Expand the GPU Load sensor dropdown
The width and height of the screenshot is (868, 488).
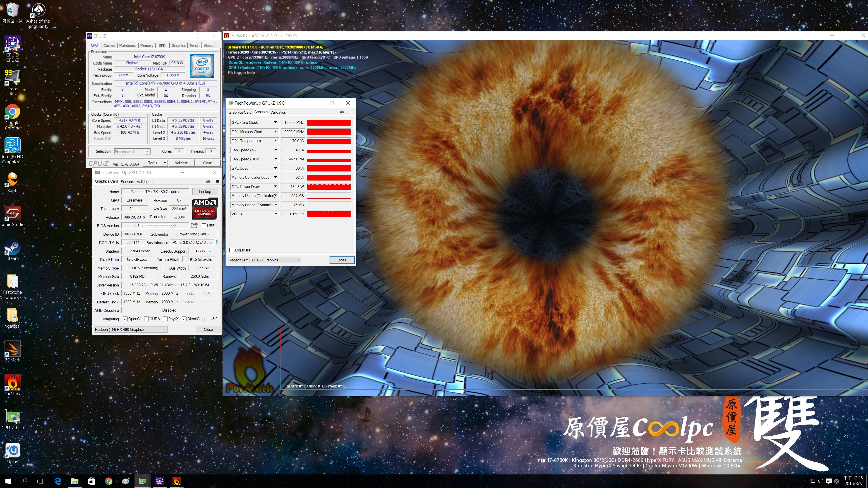[275, 168]
